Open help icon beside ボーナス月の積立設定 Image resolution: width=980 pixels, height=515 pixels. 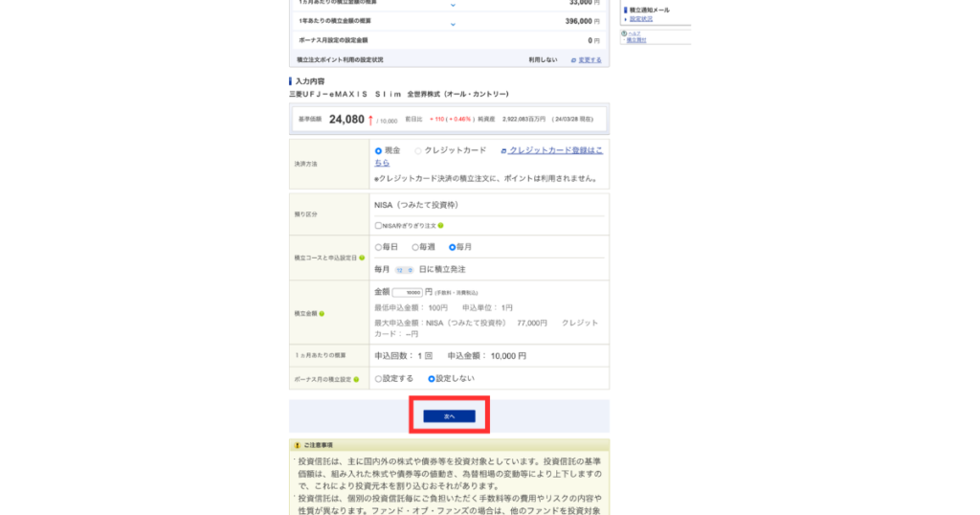(356, 379)
